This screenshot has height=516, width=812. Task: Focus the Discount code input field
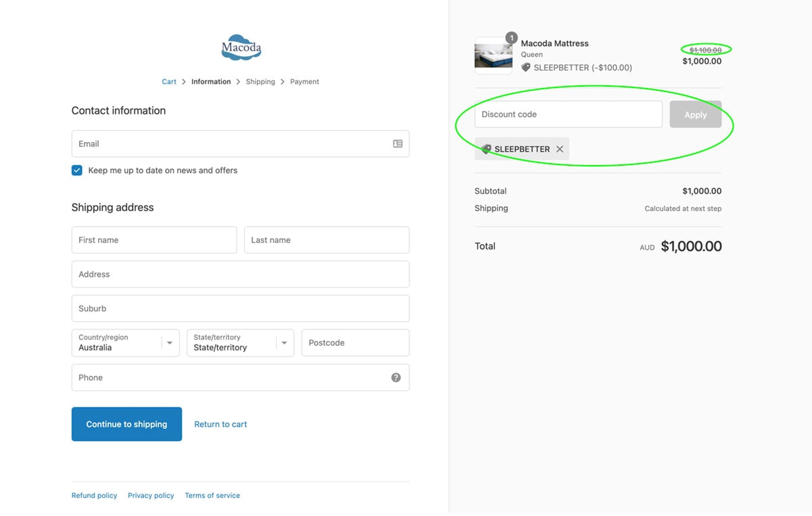pos(568,115)
